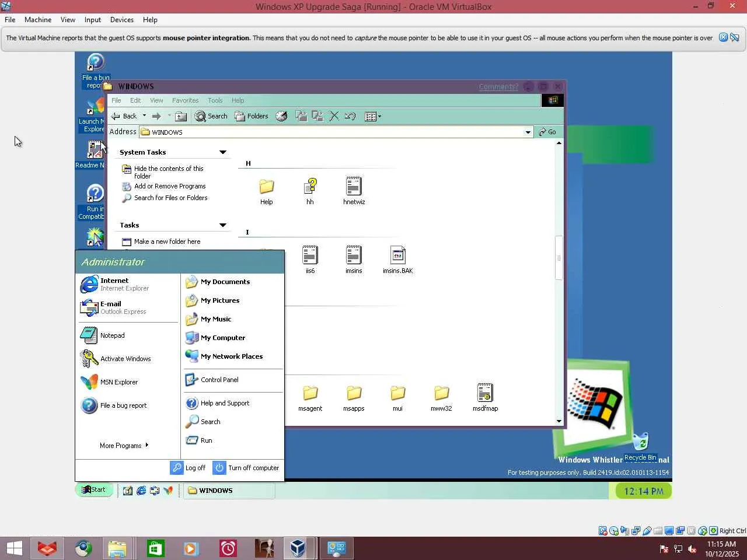Click Search for Files or Folders link
Image resolution: width=747 pixels, height=560 pixels.
pyautogui.click(x=171, y=198)
